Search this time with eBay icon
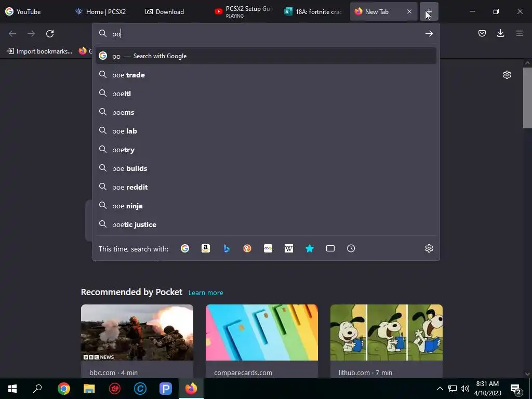 pos(268,248)
